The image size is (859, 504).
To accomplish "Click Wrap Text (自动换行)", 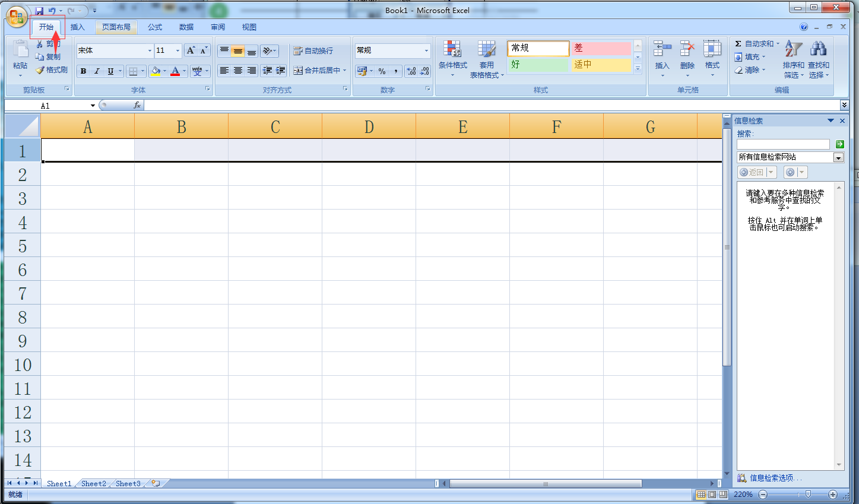I will tap(313, 51).
